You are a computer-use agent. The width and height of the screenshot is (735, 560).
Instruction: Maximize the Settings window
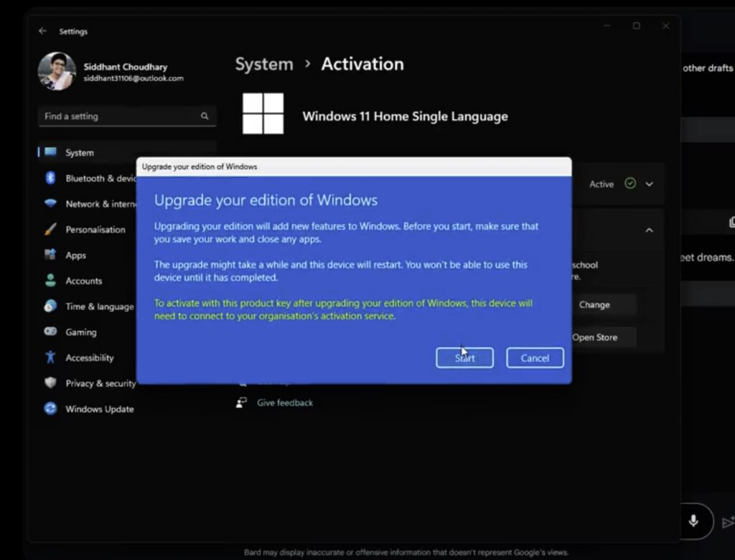[x=637, y=26]
